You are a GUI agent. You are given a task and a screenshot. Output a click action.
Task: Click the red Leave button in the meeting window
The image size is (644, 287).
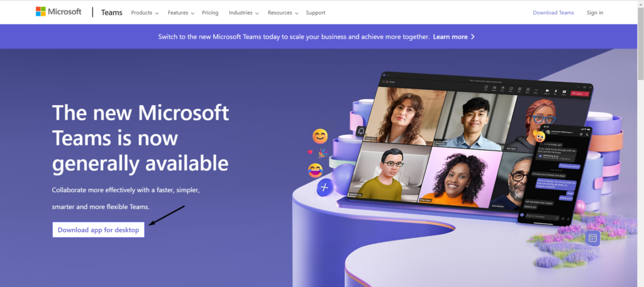pyautogui.click(x=577, y=94)
